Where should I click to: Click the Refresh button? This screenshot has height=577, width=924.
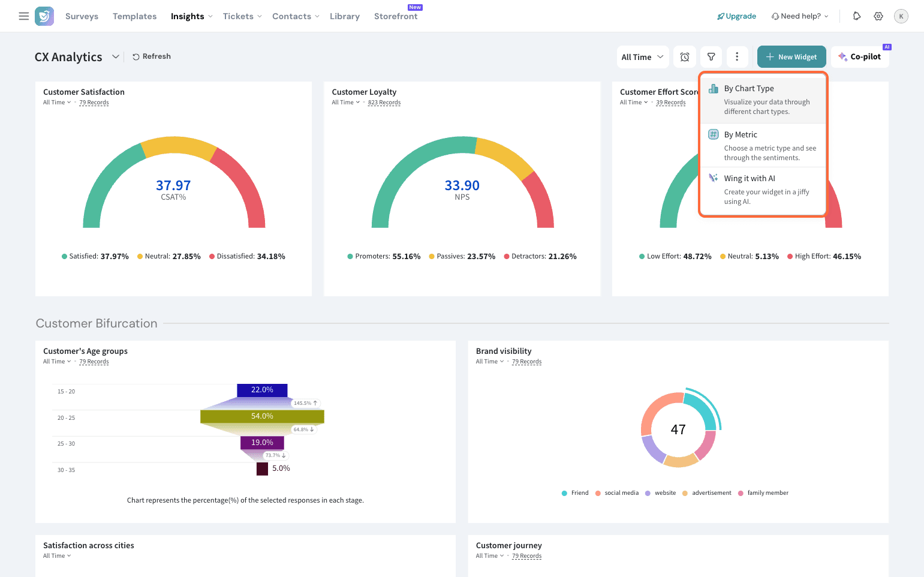pos(152,56)
